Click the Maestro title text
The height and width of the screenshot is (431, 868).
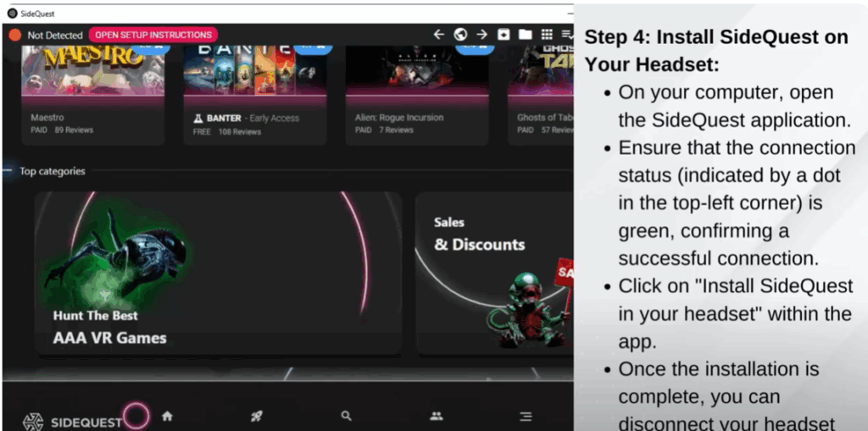47,118
